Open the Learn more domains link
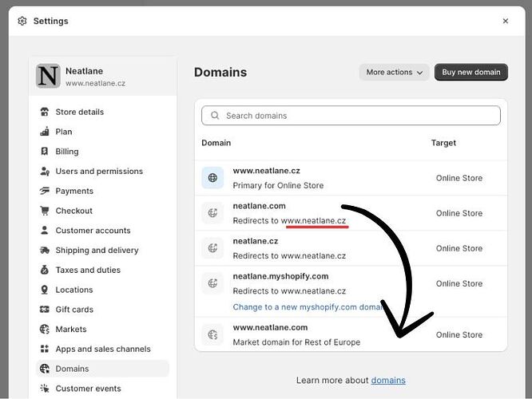532x399 pixels. coord(388,381)
